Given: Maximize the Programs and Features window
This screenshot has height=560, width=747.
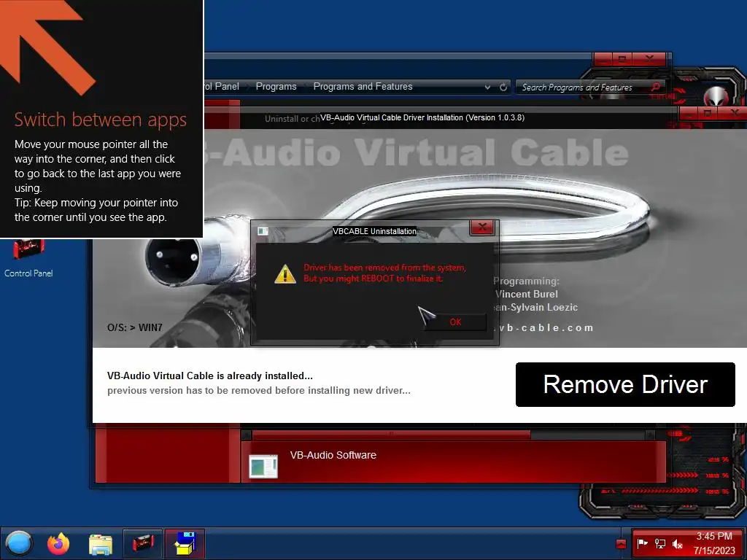Looking at the screenshot, I should click(x=622, y=59).
